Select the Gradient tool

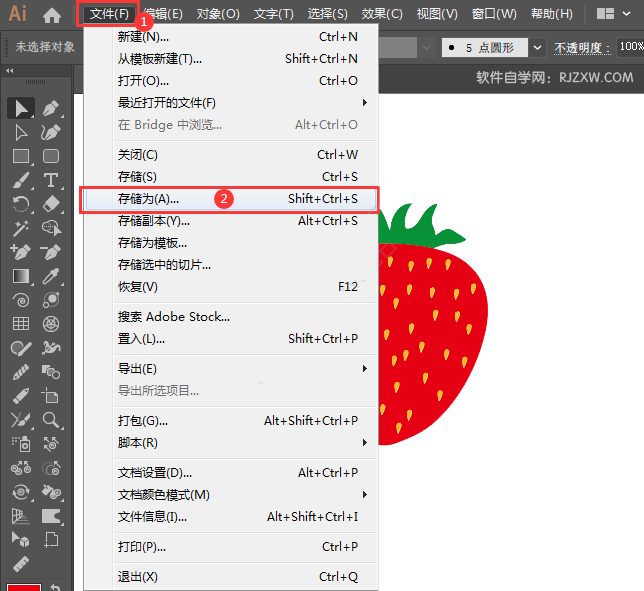click(x=21, y=276)
